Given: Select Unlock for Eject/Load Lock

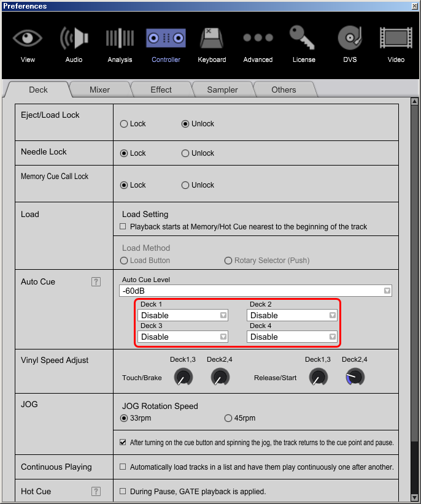Looking at the screenshot, I should pyautogui.click(x=185, y=124).
